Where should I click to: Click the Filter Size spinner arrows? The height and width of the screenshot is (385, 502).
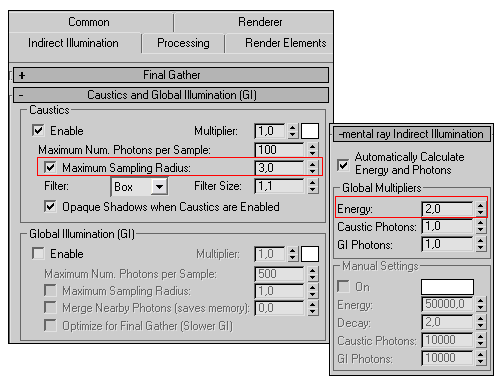pyautogui.click(x=312, y=186)
